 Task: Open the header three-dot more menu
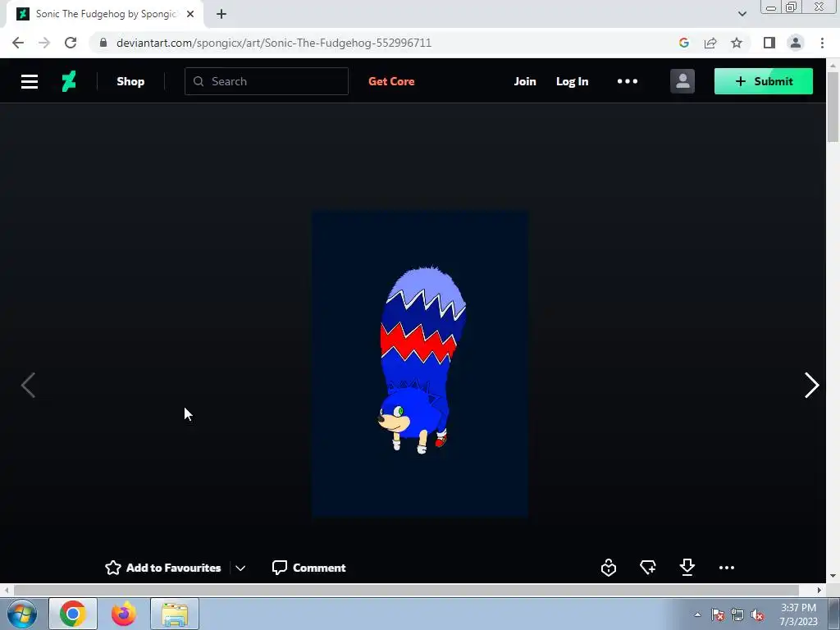pyautogui.click(x=628, y=81)
